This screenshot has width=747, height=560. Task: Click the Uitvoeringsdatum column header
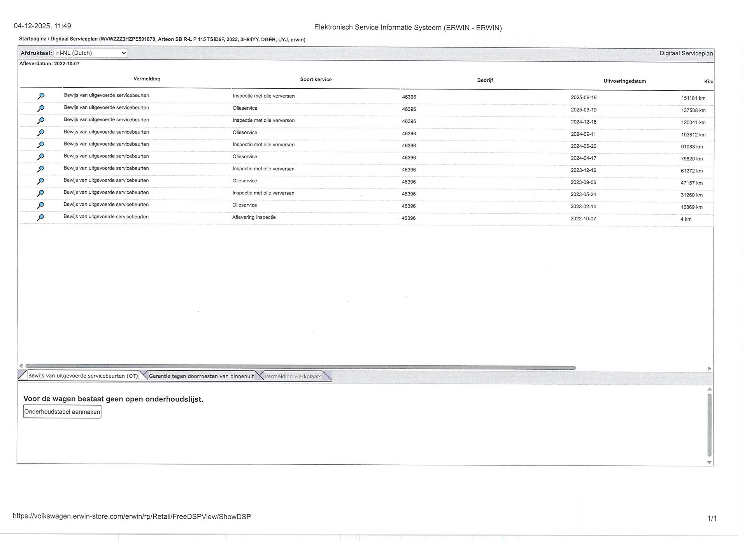624,81
